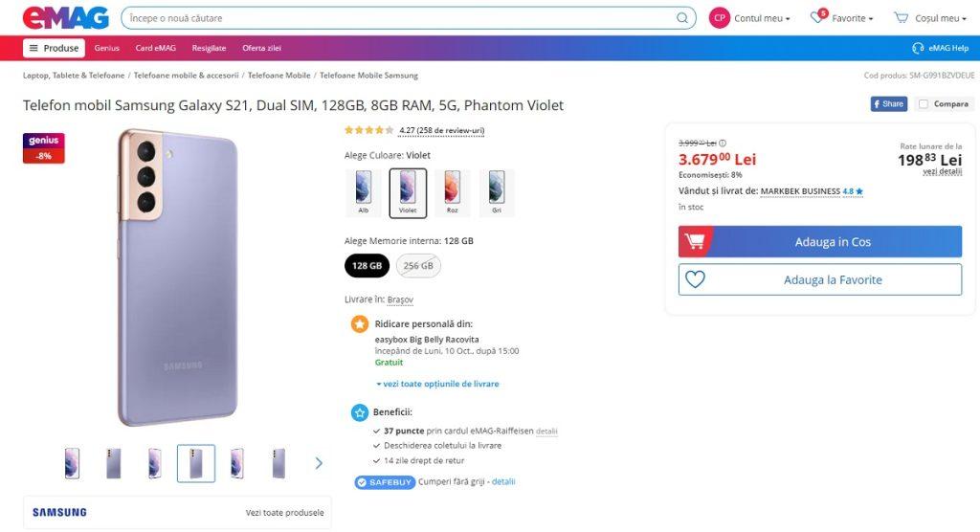Click the eMAG Help headset icon
980x532 pixels.
pos(918,48)
